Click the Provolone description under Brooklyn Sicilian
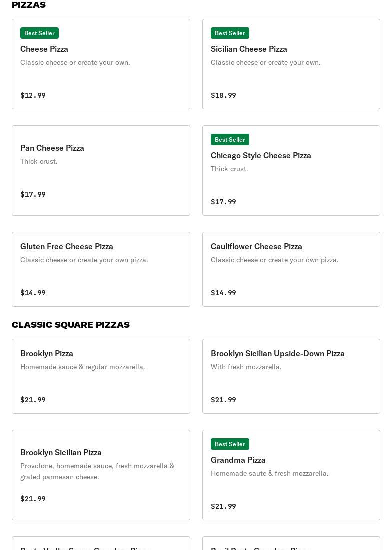The height and width of the screenshot is (550, 392). click(x=97, y=471)
